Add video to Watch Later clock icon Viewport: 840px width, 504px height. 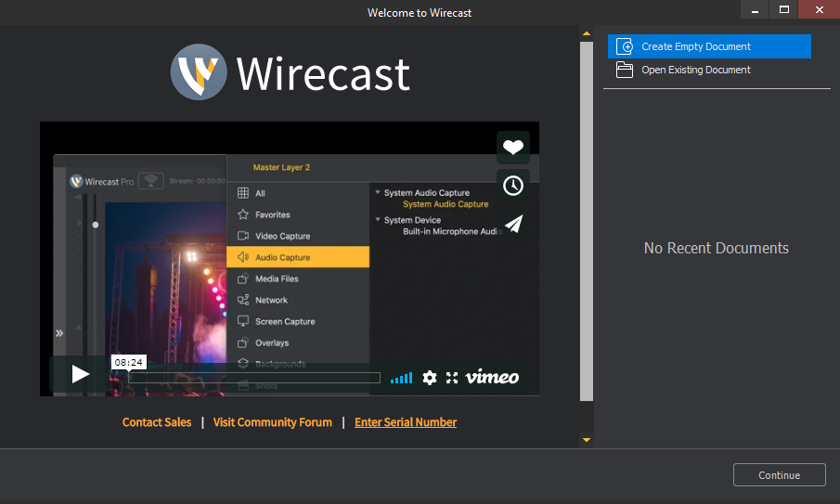(513, 186)
